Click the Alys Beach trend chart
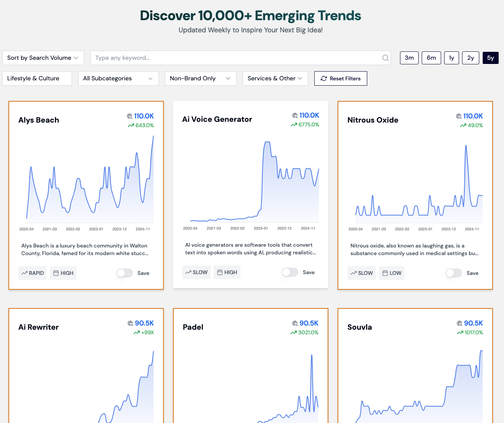 click(x=90, y=179)
